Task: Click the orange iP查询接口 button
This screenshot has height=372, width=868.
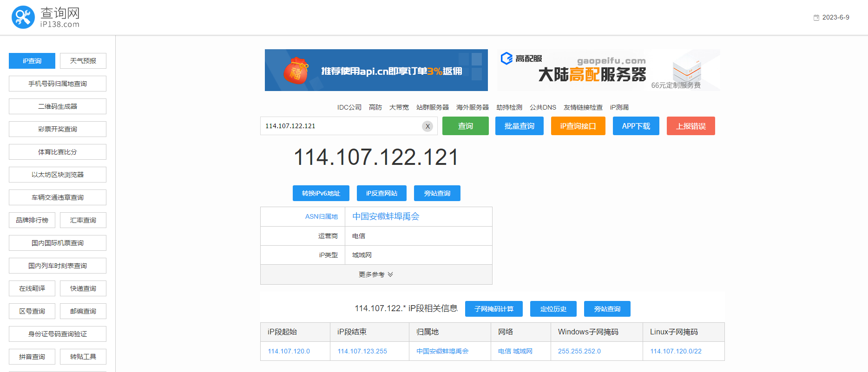Action: point(578,126)
